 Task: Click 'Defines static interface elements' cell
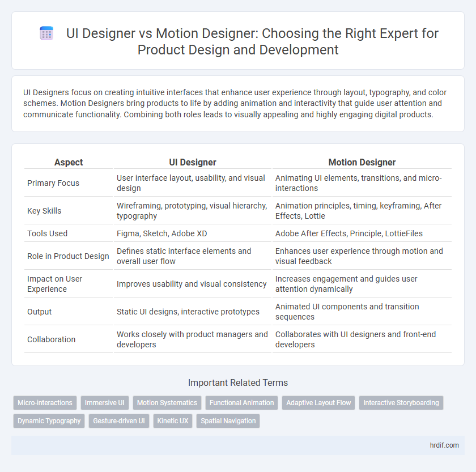point(193,256)
